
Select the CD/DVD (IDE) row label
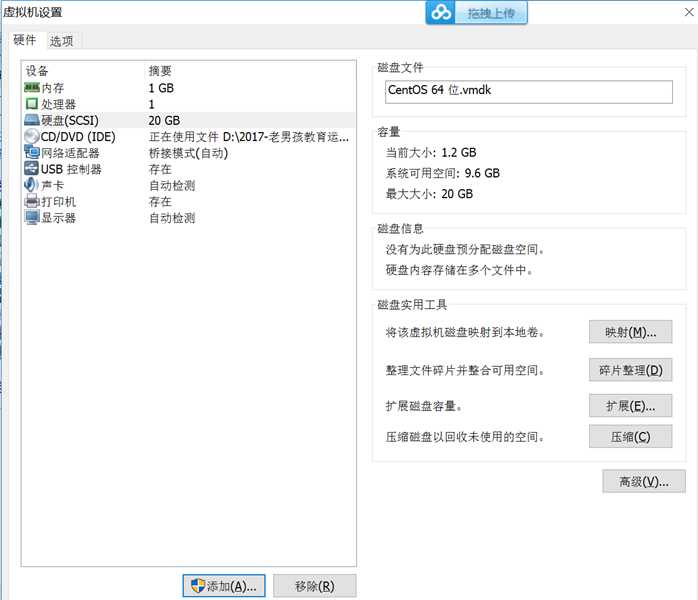[78, 137]
